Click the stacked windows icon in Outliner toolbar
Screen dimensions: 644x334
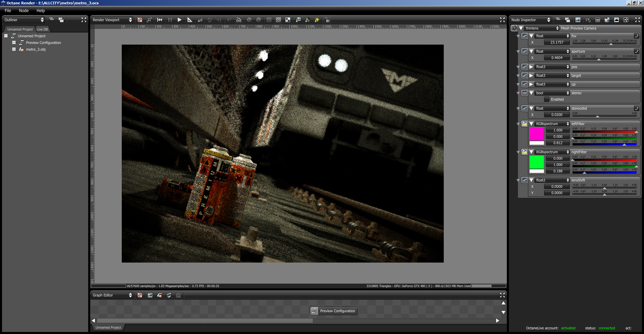(x=61, y=20)
